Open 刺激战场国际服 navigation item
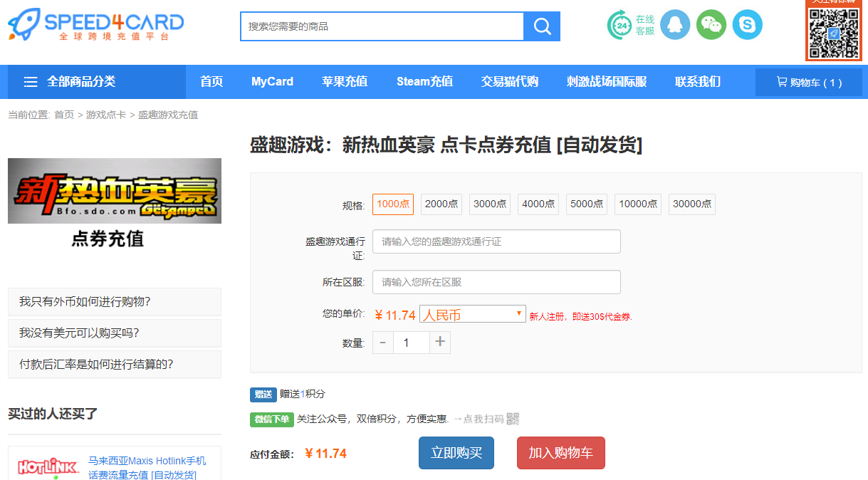The height and width of the screenshot is (480, 868). click(607, 82)
